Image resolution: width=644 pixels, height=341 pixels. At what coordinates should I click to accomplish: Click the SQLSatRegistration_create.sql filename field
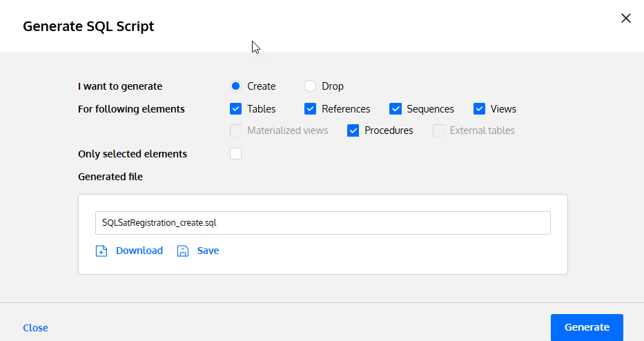click(322, 223)
